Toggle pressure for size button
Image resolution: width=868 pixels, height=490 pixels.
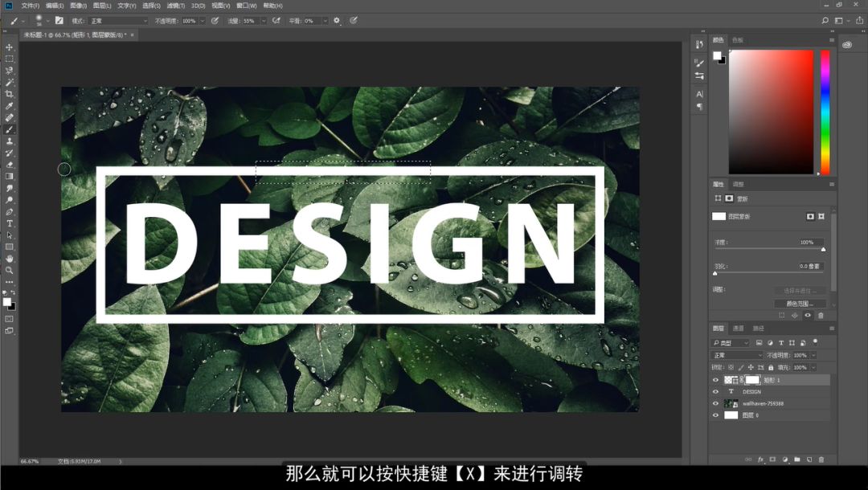[353, 20]
